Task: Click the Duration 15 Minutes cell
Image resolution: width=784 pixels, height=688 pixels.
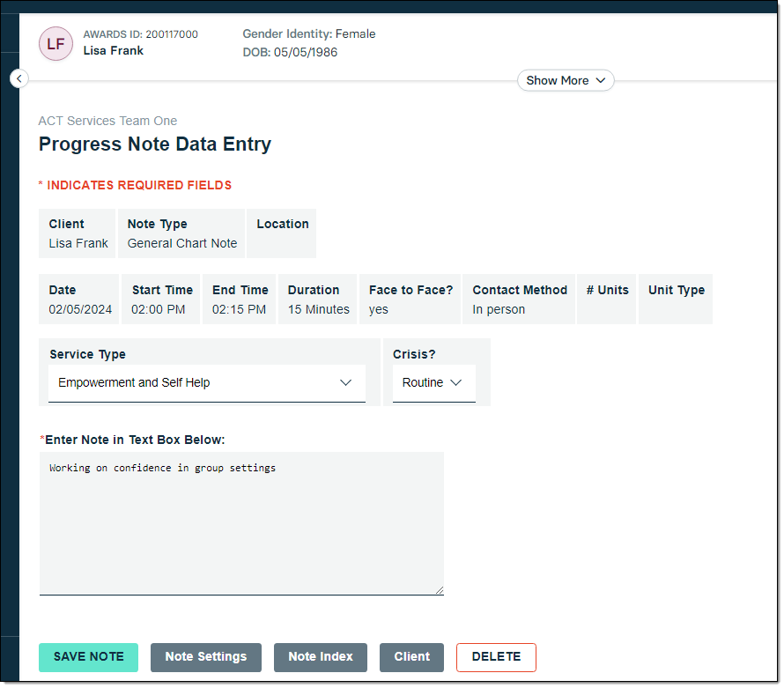Action: (318, 309)
